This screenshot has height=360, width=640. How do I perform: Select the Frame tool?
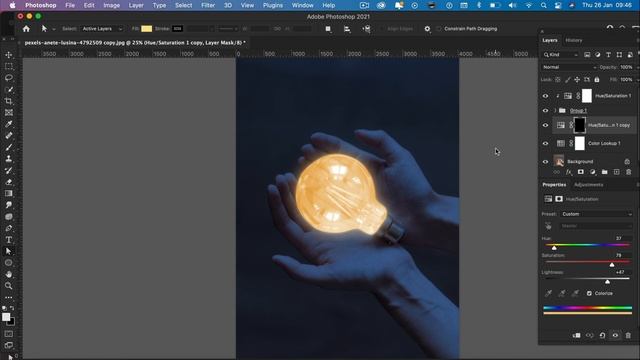9,112
